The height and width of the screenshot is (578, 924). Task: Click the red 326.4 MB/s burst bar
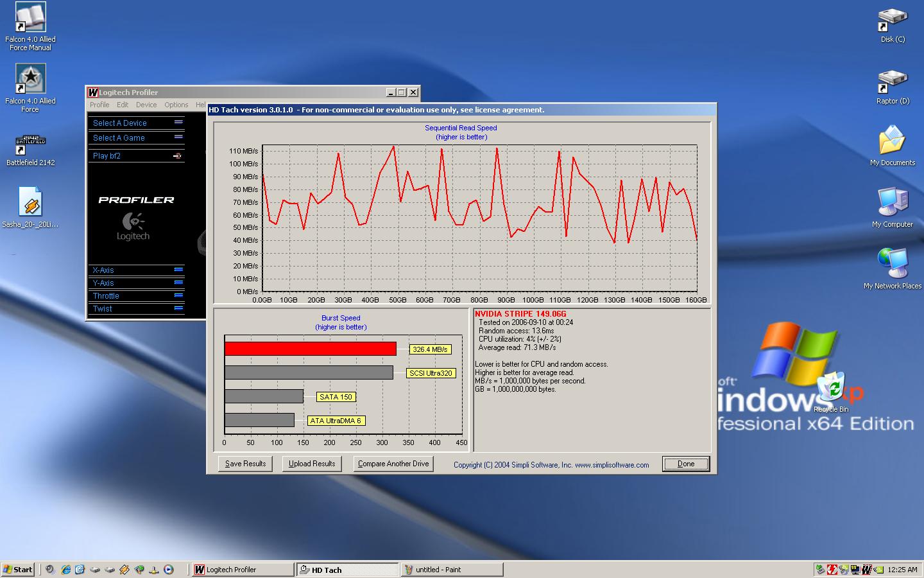[x=310, y=349]
